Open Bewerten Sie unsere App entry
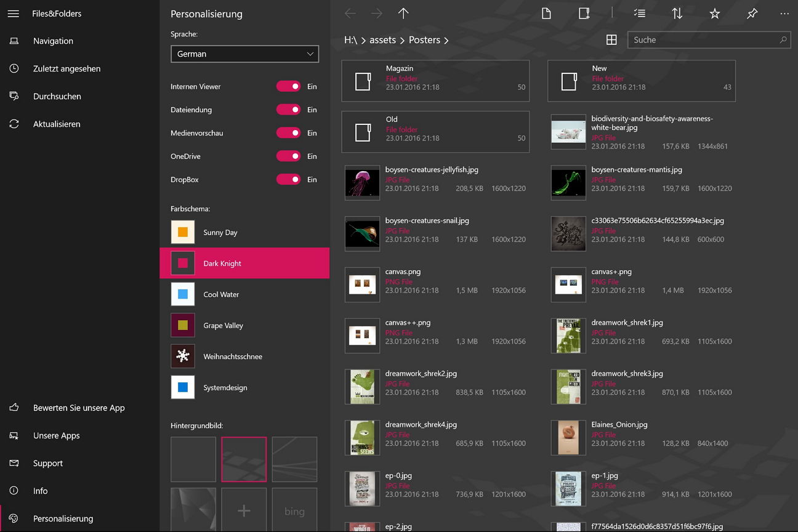 (x=80, y=408)
